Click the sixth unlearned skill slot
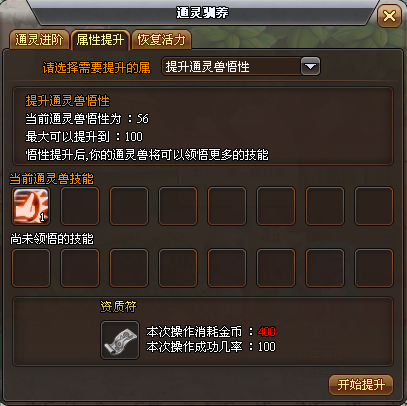407x406 pixels. (276, 268)
